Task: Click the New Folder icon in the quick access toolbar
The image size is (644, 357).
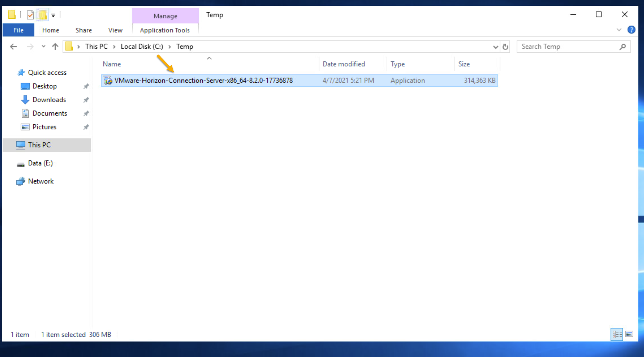Action: [43, 15]
